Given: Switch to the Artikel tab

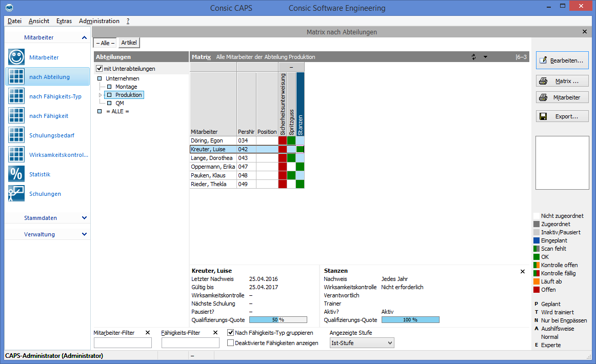Looking at the screenshot, I should tap(129, 43).
